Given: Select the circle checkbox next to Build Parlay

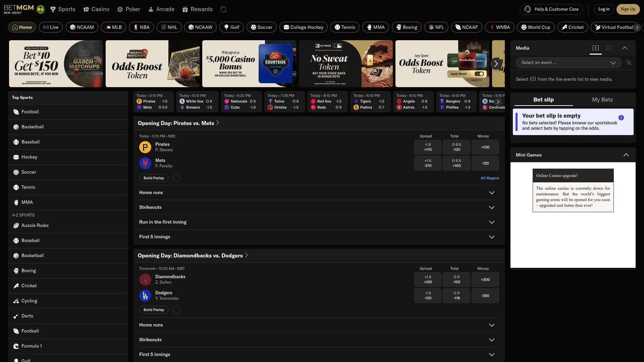Looking at the screenshot, I should (176, 178).
